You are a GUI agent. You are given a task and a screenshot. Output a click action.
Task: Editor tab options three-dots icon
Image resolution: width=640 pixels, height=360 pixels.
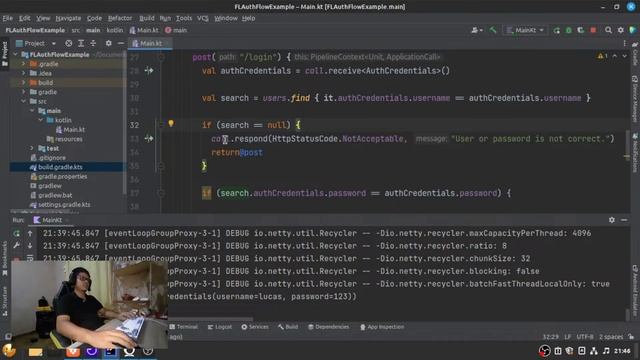pos(624,43)
